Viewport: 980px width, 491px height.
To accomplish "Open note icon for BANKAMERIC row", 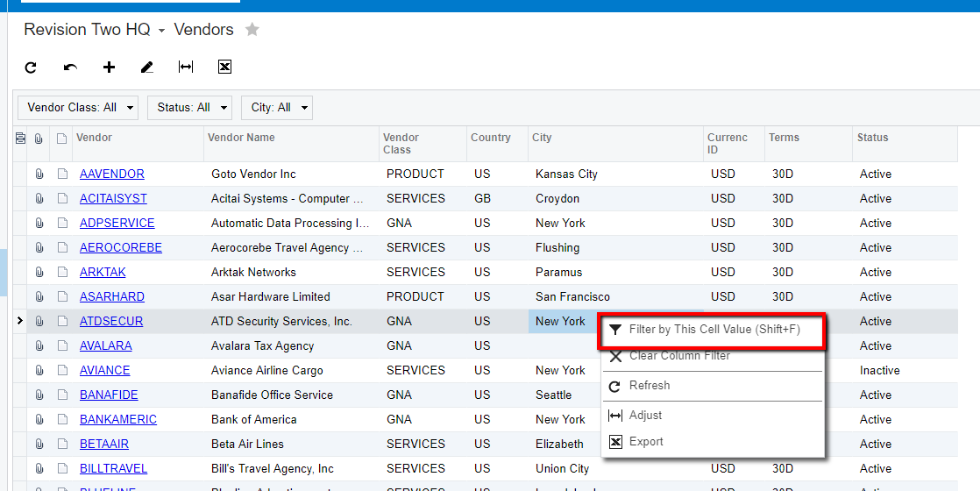I will point(62,420).
